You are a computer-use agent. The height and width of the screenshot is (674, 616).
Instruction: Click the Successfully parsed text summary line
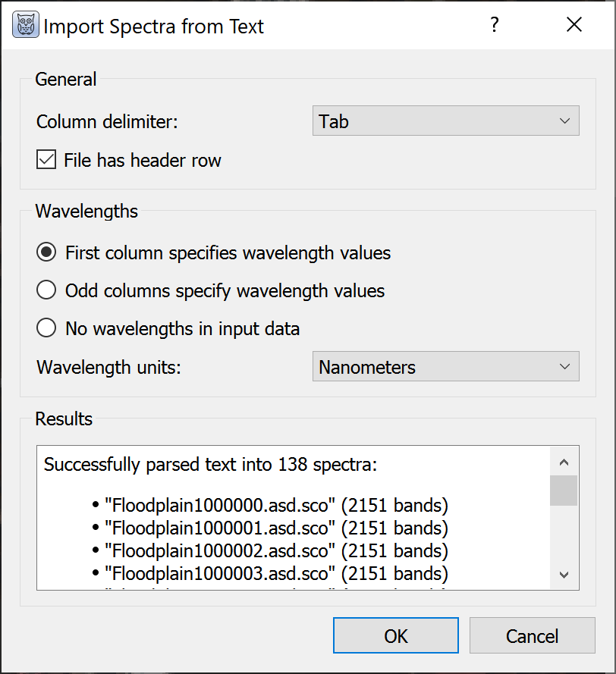[209, 464]
